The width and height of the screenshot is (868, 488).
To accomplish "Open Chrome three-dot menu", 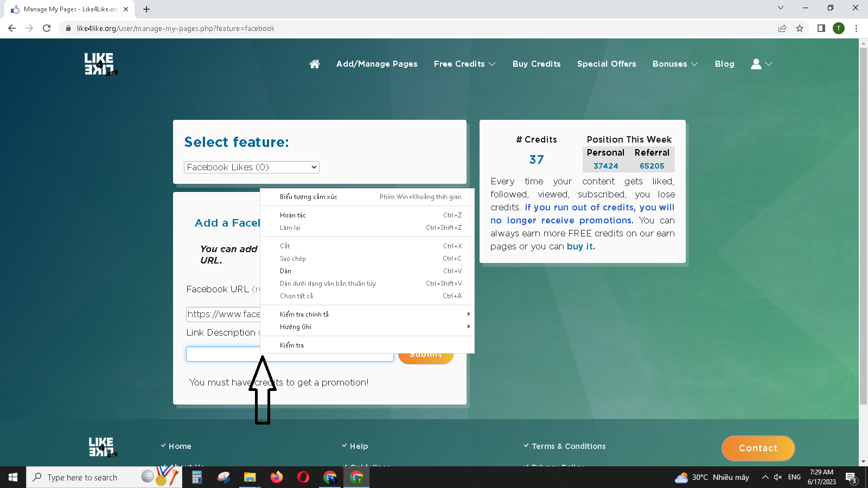I will 856,28.
